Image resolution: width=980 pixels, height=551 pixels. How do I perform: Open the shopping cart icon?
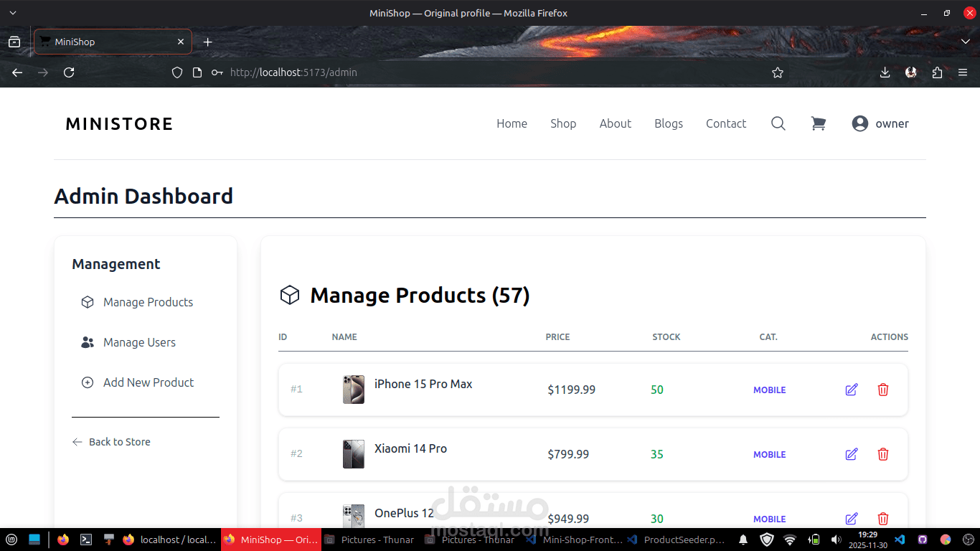point(818,123)
